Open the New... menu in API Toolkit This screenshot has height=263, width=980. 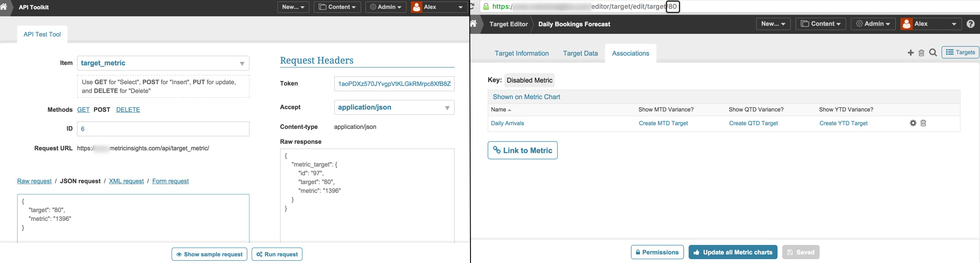click(293, 7)
